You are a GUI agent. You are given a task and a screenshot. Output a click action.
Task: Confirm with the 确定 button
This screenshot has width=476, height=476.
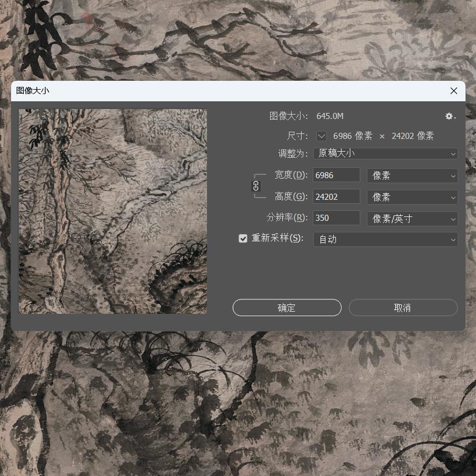[287, 308]
